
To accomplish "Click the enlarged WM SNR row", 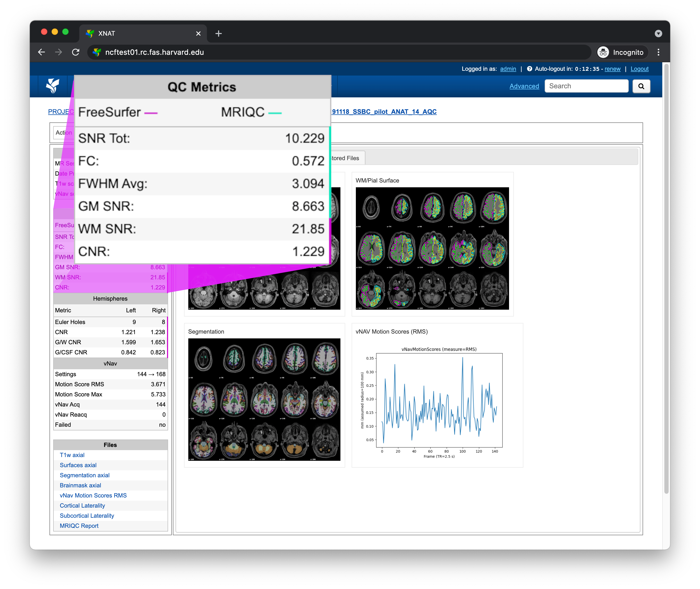I will (202, 229).
